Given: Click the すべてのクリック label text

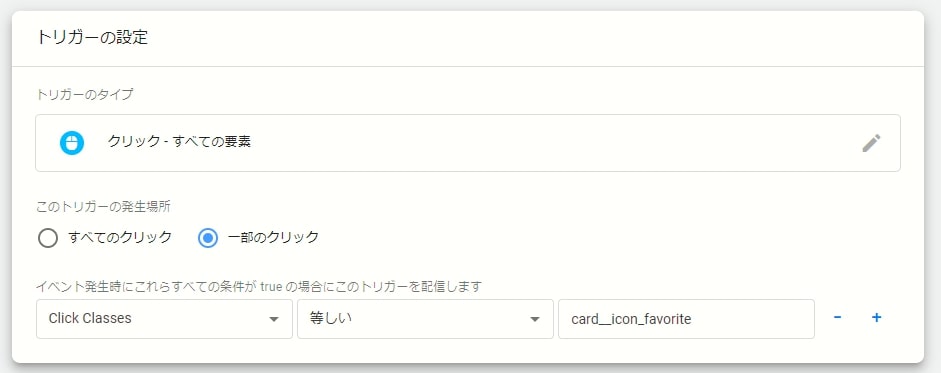Looking at the screenshot, I should pos(120,237).
